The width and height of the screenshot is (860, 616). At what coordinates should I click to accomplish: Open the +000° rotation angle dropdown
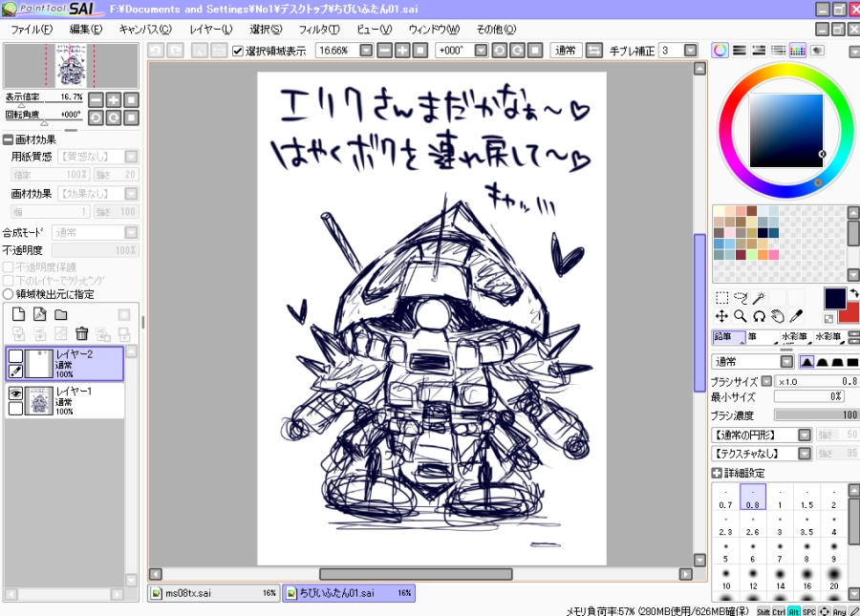(481, 51)
